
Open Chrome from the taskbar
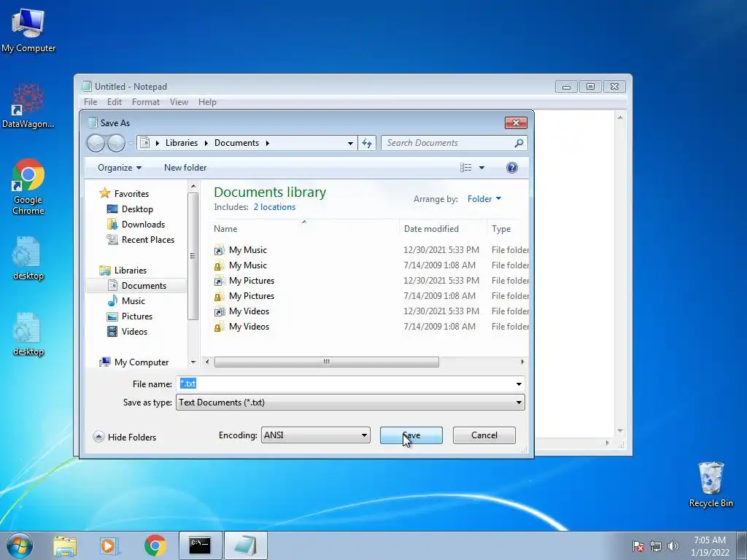[x=155, y=545]
